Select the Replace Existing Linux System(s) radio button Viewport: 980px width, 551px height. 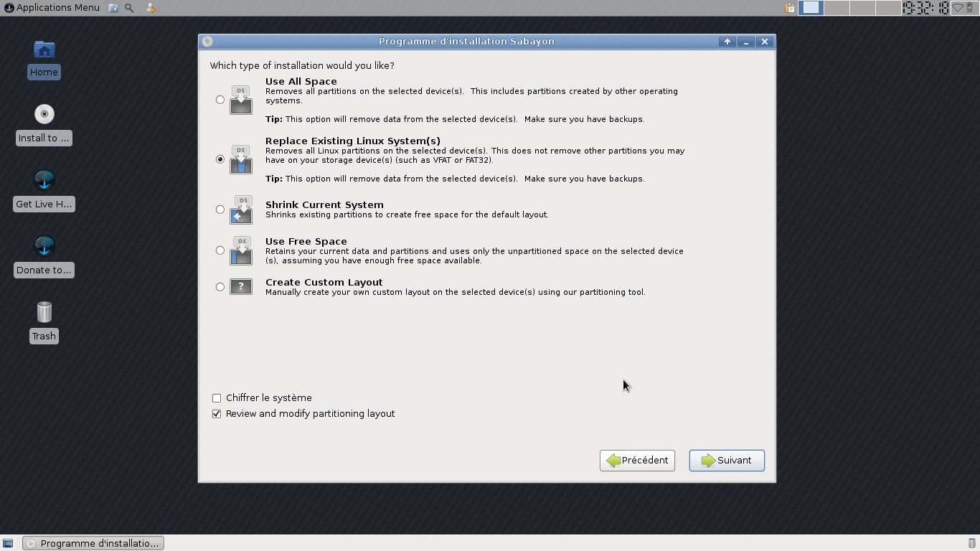click(x=220, y=159)
